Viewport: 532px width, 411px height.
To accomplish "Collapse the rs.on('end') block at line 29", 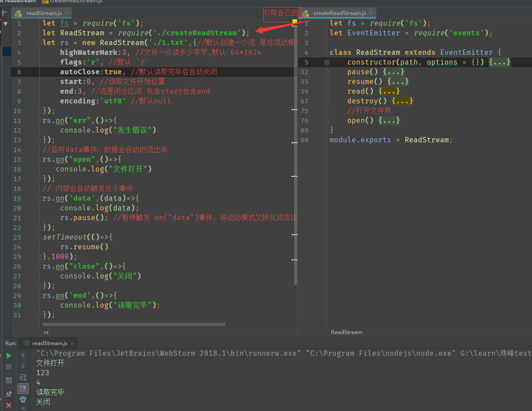I will 39,296.
